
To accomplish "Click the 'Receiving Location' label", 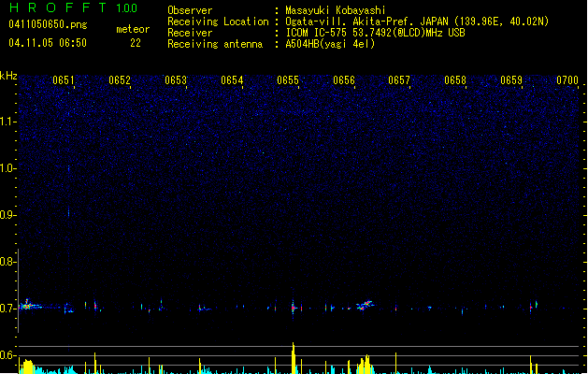I will pos(218,22).
